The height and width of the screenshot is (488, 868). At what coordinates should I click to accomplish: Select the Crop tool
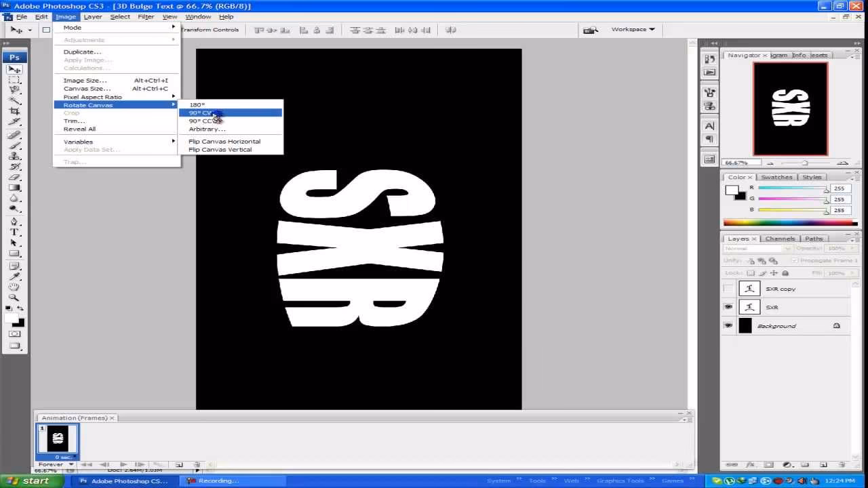point(14,108)
